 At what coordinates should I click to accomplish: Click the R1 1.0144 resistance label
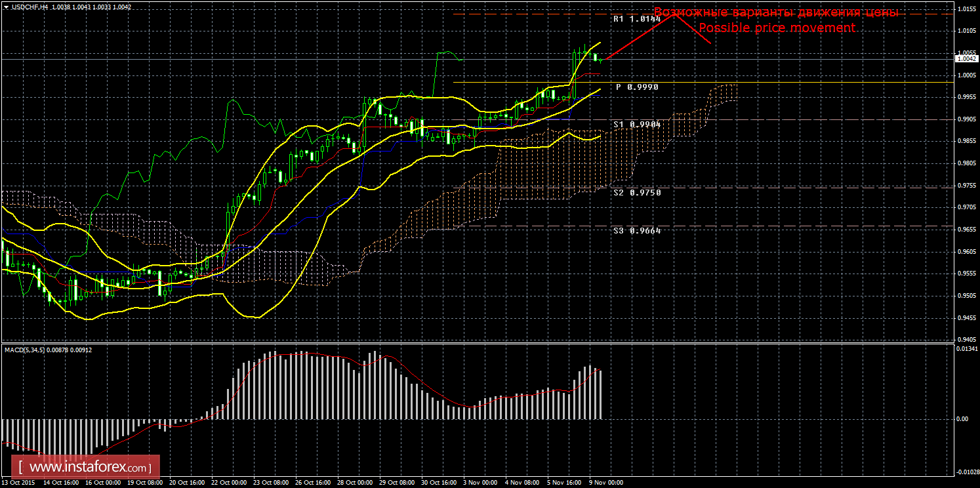pyautogui.click(x=637, y=20)
